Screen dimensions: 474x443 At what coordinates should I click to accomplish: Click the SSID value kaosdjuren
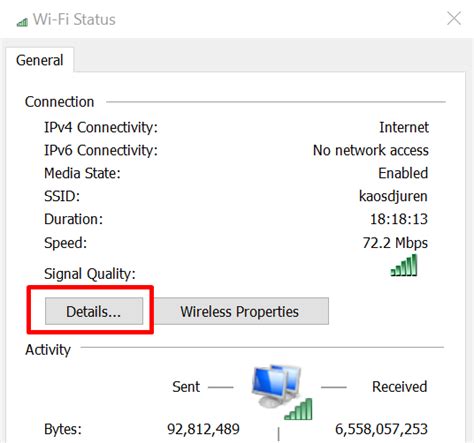(393, 196)
